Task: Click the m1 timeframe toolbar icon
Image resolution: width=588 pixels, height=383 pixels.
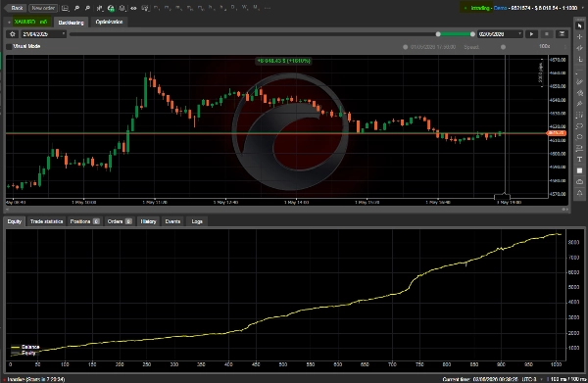Action: (157, 8)
